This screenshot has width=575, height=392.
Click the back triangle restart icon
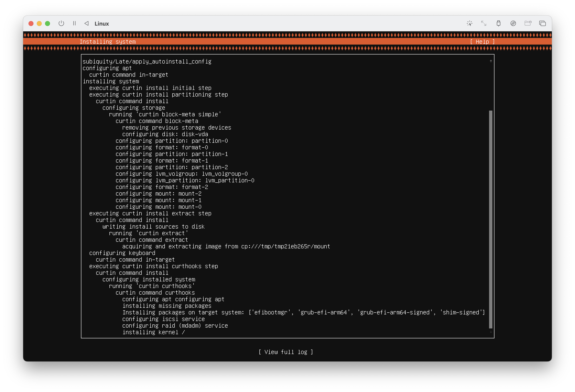86,24
